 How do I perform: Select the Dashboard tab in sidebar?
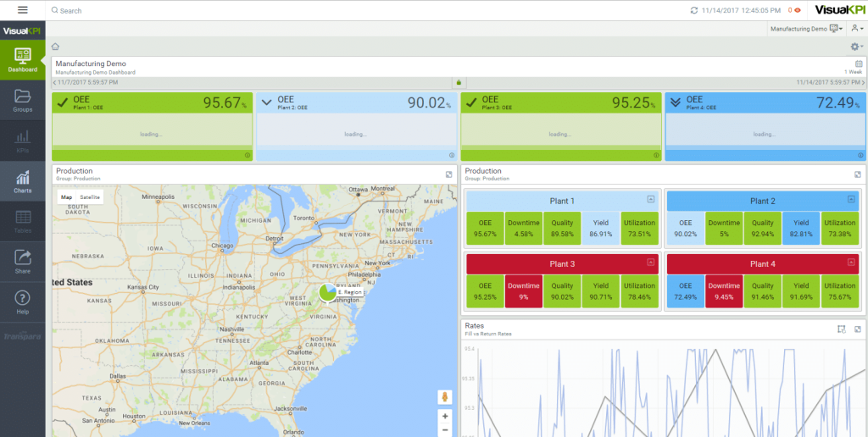[22, 60]
